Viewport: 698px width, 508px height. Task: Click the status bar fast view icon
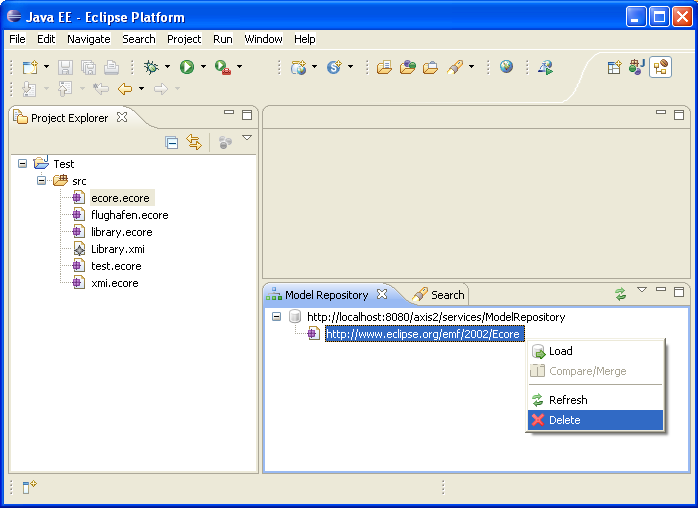click(29, 487)
